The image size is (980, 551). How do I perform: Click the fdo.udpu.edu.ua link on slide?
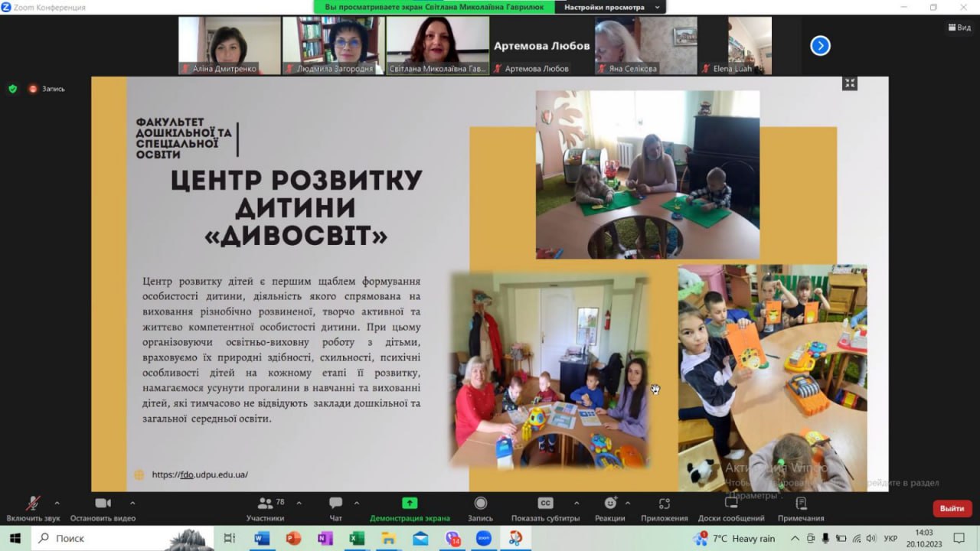[200, 474]
